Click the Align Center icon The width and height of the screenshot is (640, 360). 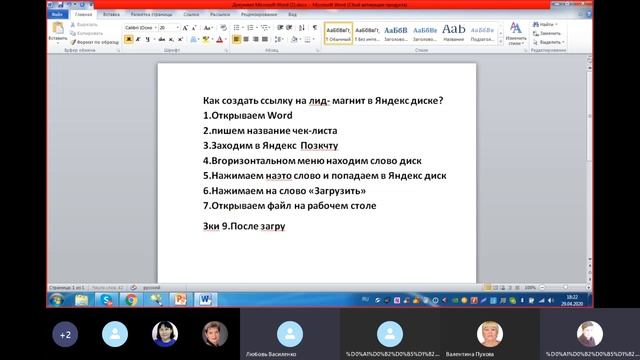point(246,40)
